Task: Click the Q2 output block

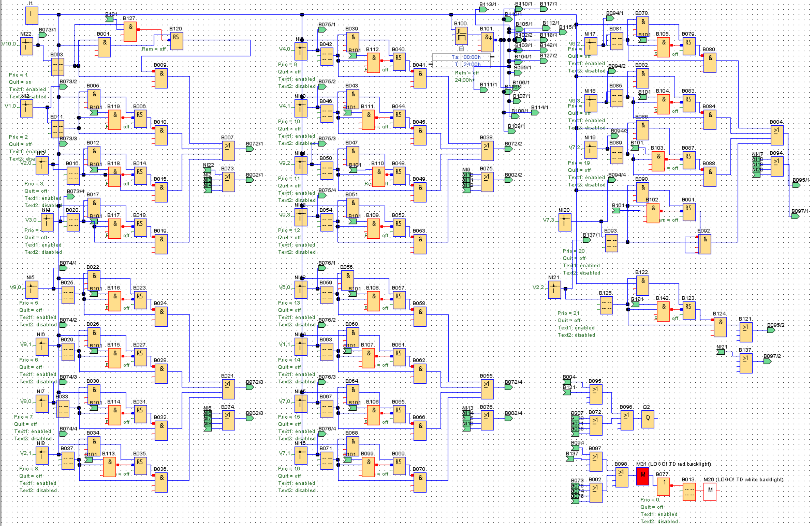Action: (x=647, y=419)
